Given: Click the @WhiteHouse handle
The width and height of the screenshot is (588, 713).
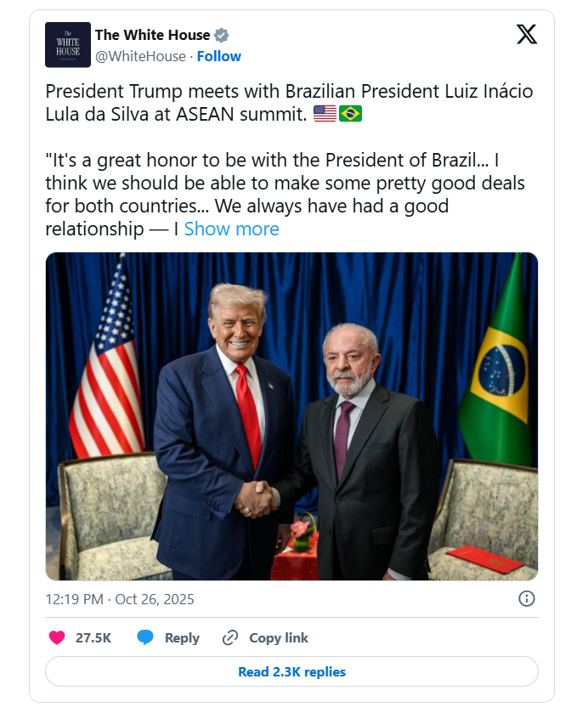Looking at the screenshot, I should pyautogui.click(x=140, y=56).
